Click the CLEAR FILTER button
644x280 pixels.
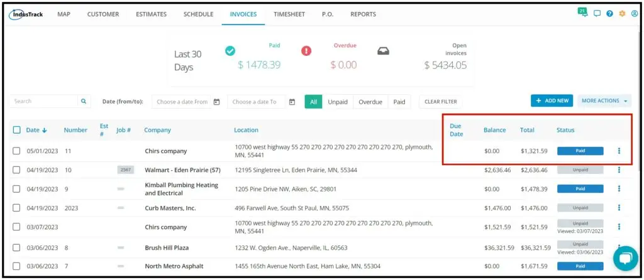coord(440,102)
